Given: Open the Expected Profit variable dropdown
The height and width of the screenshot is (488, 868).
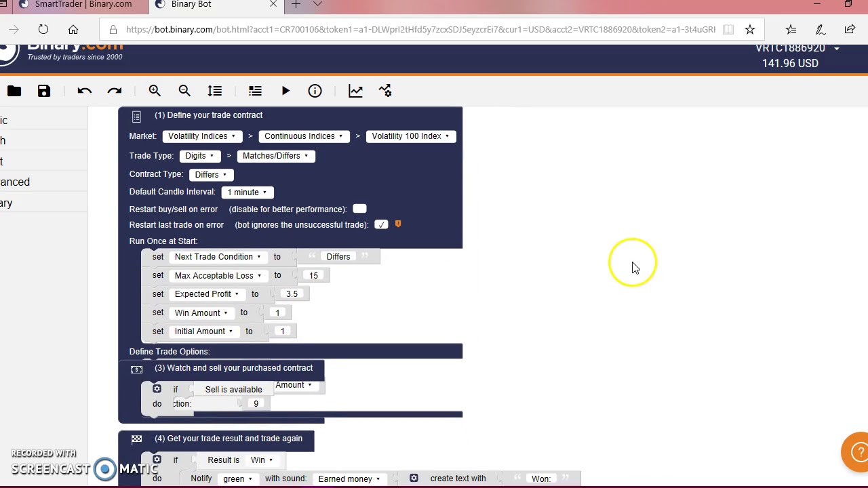Looking at the screenshot, I should [x=207, y=294].
